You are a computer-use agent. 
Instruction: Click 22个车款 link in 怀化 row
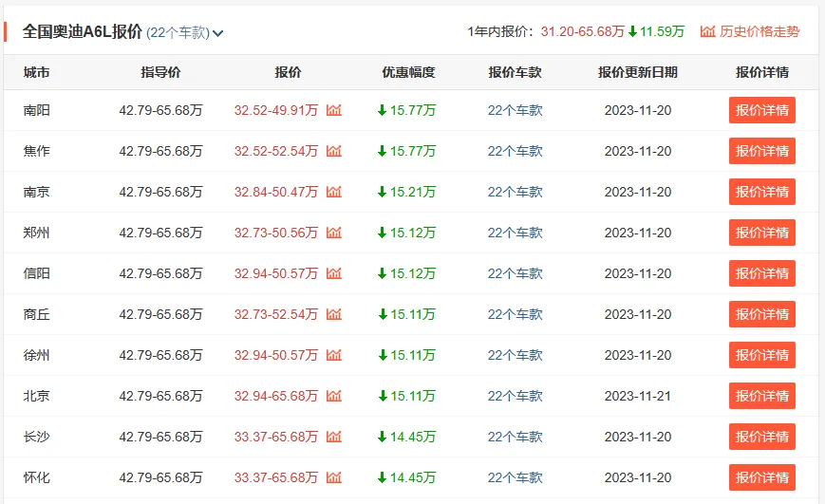[x=515, y=477]
